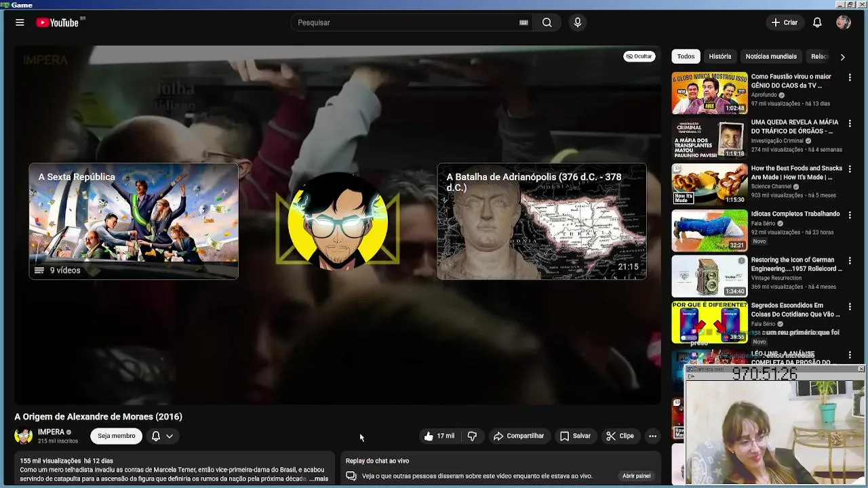This screenshot has width=868, height=488.
Task: Open Restoring the Icon of German Engineering thumbnail
Action: coord(709,276)
